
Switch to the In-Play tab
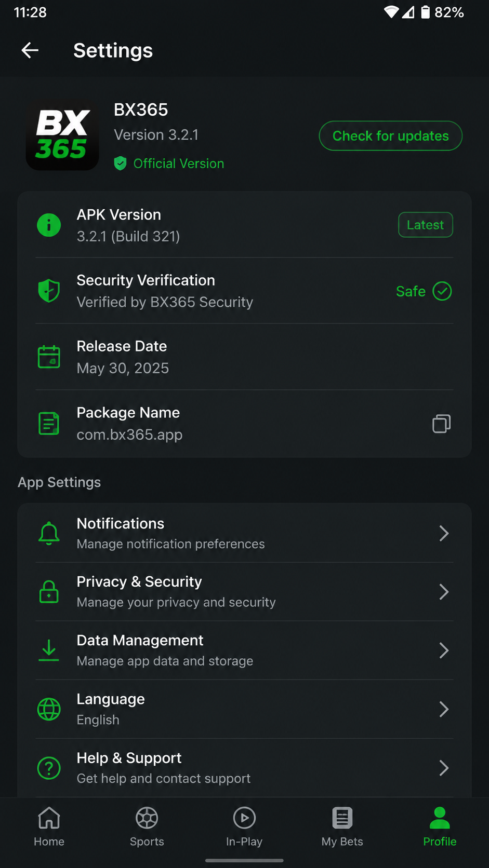point(244,827)
